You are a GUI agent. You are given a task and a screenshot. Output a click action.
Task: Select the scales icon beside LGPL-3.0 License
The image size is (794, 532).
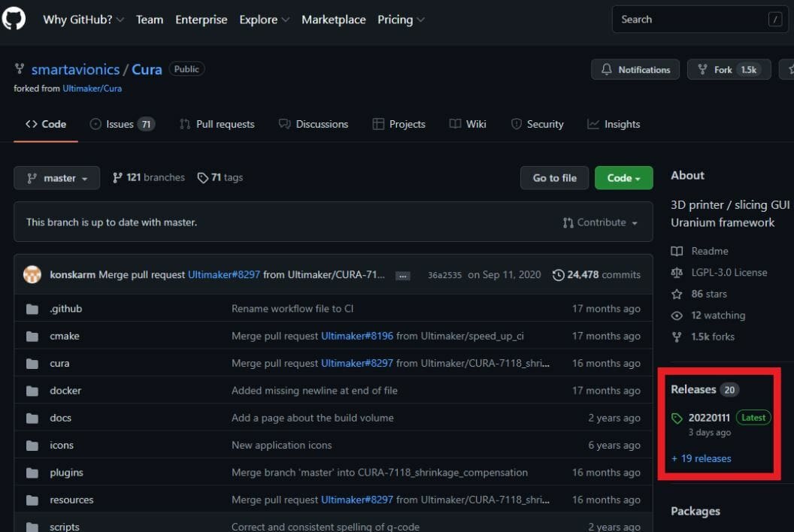coord(677,272)
